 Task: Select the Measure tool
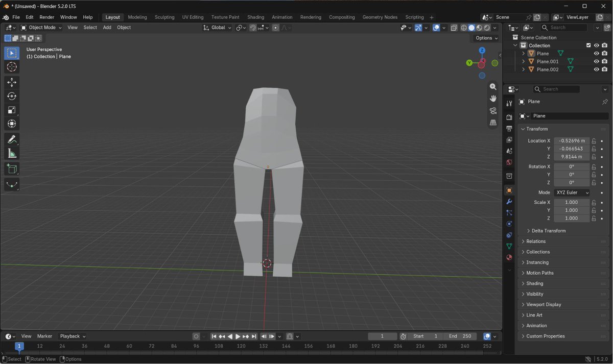pos(12,153)
